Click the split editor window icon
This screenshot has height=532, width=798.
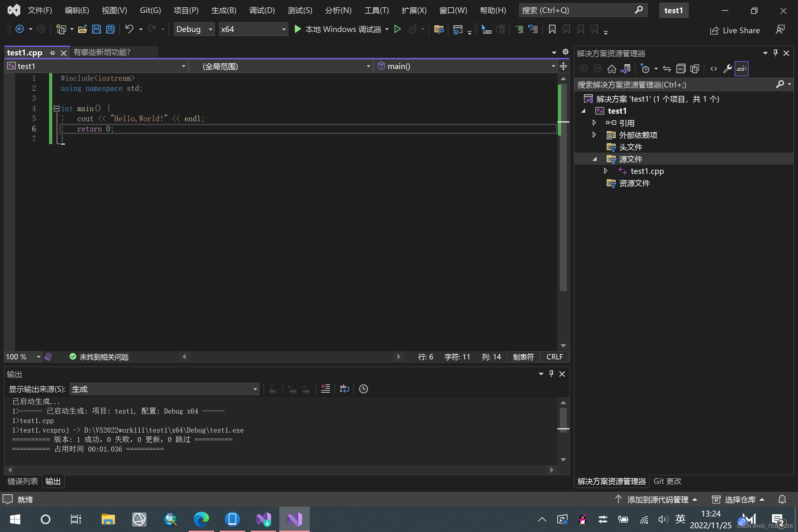coord(563,66)
